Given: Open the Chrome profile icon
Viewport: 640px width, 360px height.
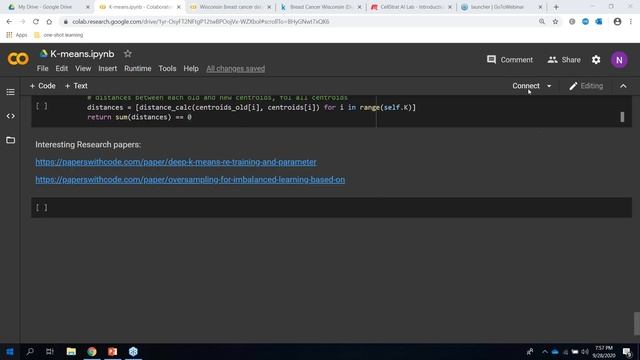Looking at the screenshot, I should click(x=617, y=22).
